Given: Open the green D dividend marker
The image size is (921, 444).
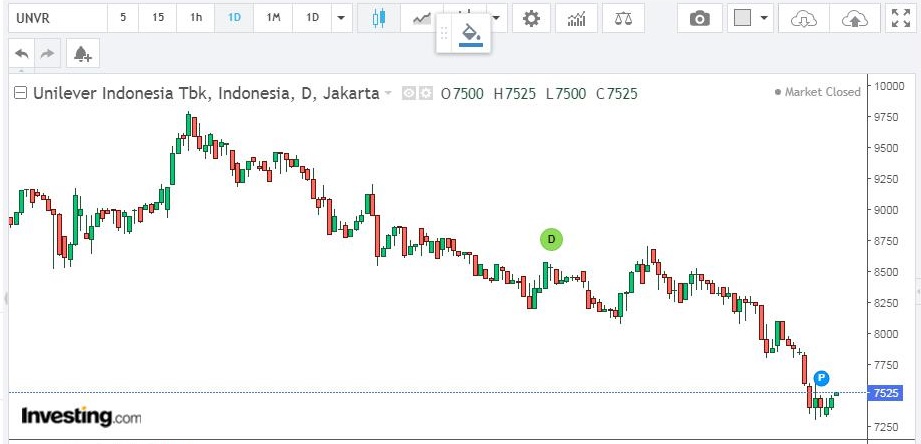Looking at the screenshot, I should click(x=551, y=239).
